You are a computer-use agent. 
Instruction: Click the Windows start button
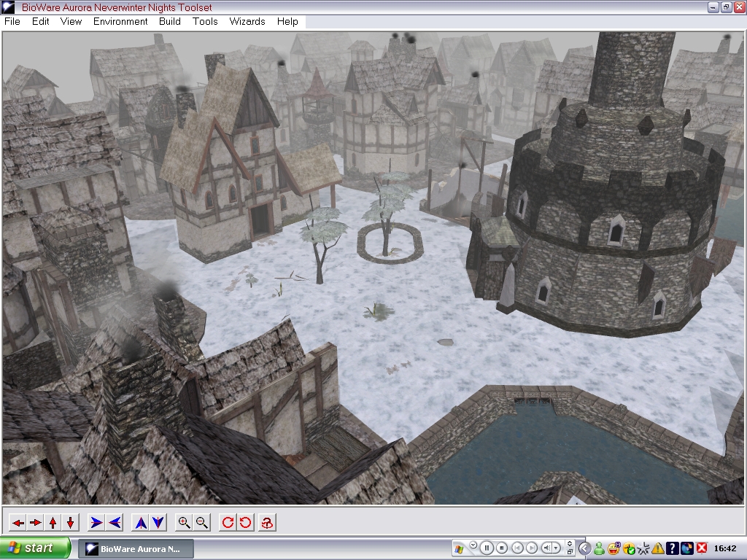pos(36,548)
